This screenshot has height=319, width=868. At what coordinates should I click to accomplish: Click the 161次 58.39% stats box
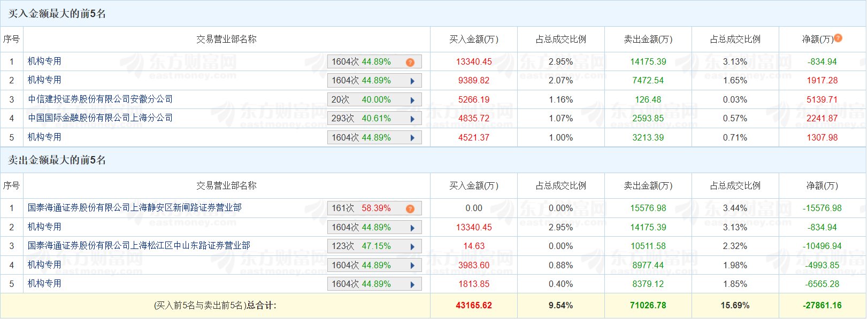point(374,208)
